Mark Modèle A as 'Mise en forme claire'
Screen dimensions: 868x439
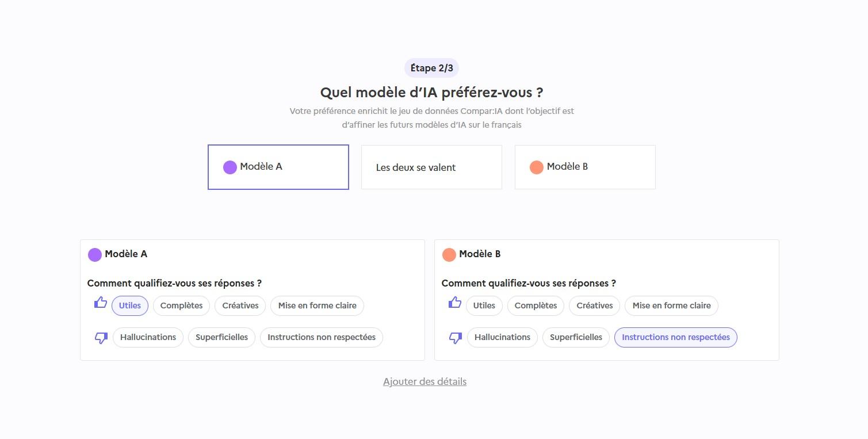coord(317,306)
